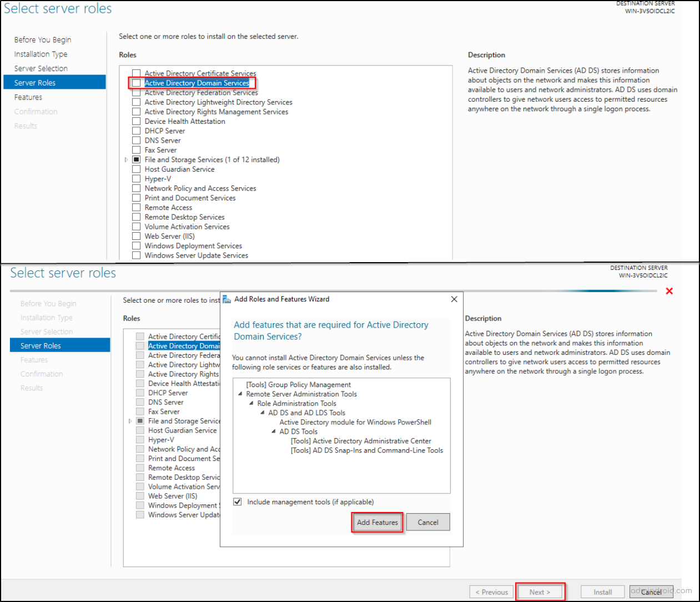Navigate to the Features step
700x602 pixels.
(28, 97)
